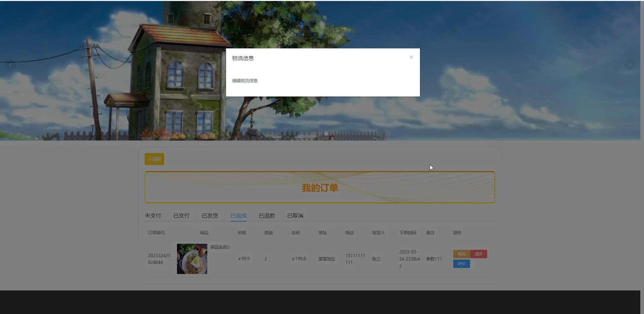The width and height of the screenshot is (644, 314).
Task: Click the 收货人 column header
Action: 379,233
